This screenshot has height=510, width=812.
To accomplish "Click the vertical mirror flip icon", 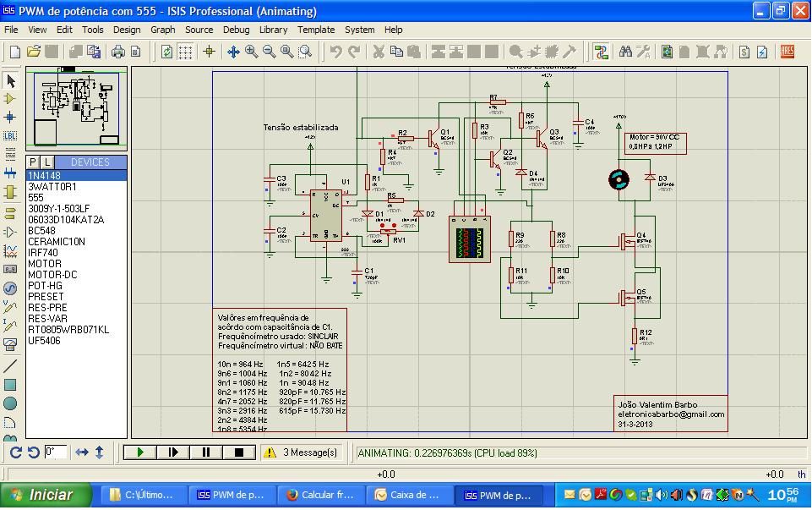I will 100,452.
